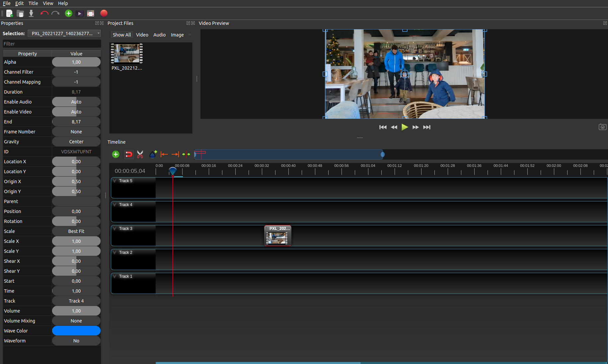Toggle timeline snapping with the magnet icon
Screen dimensions: 608x364
coord(129,154)
